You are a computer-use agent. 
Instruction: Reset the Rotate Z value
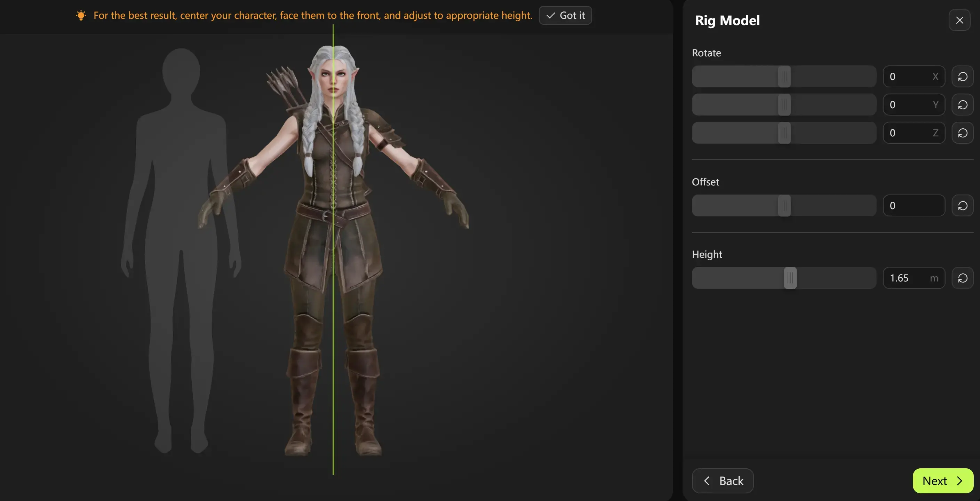(x=963, y=133)
